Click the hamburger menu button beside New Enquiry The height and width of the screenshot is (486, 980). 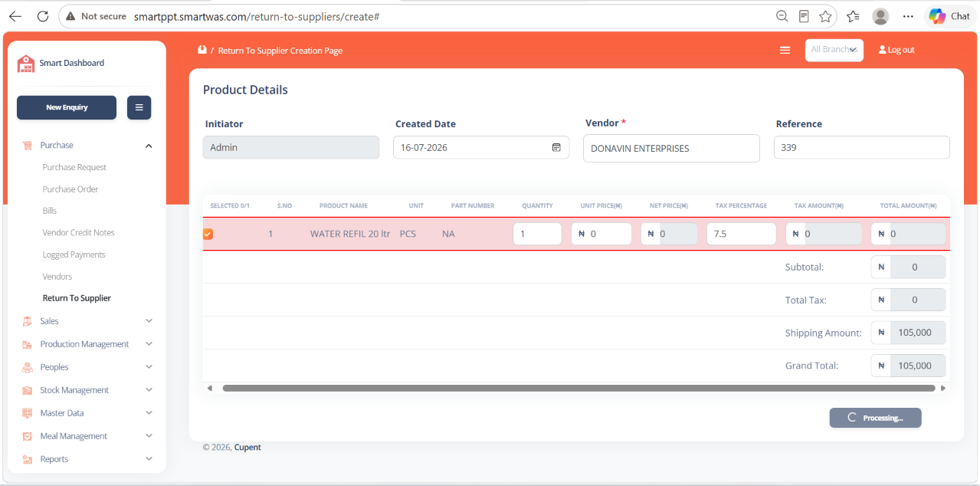[x=139, y=107]
